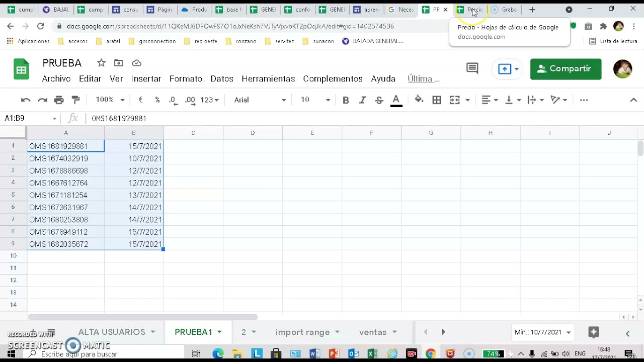The height and width of the screenshot is (362, 644).
Task: View cloud save status icon
Action: (x=136, y=63)
